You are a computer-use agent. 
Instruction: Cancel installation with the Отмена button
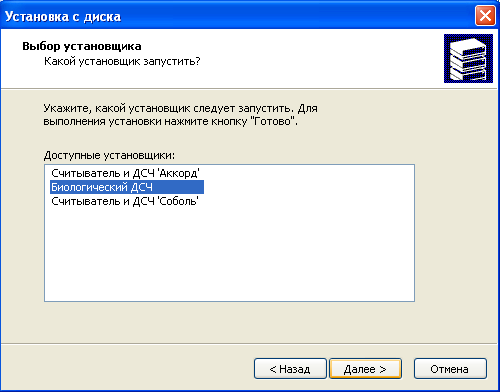pyautogui.click(x=450, y=369)
